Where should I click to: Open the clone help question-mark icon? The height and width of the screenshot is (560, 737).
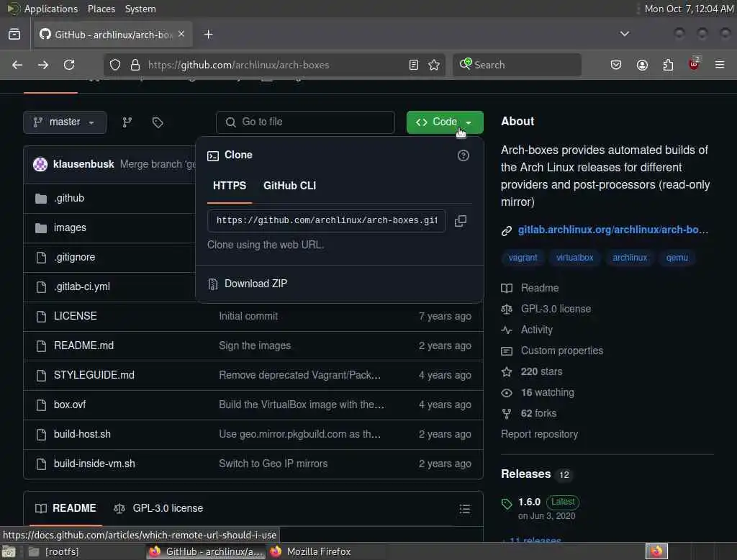pyautogui.click(x=463, y=155)
